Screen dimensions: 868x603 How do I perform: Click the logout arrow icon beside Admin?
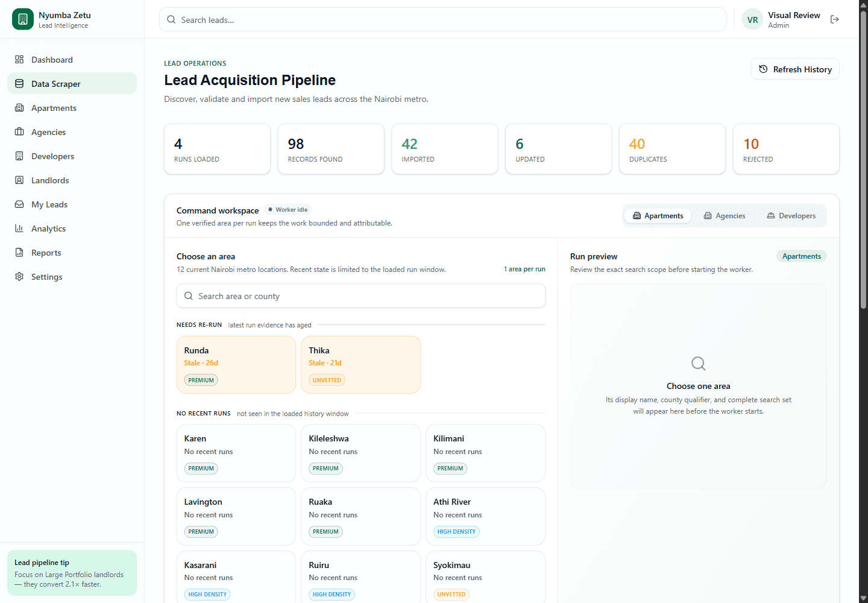(835, 19)
